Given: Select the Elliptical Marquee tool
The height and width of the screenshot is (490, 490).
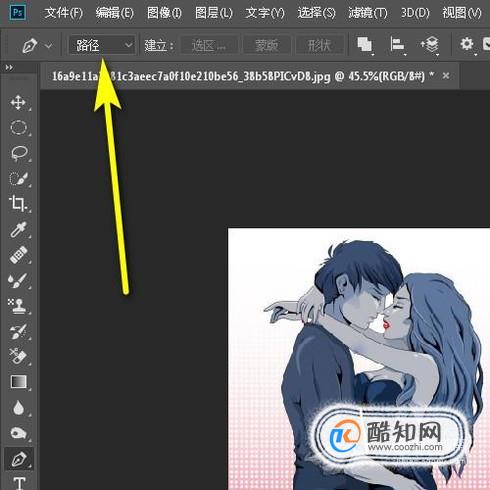Looking at the screenshot, I should coord(18,128).
